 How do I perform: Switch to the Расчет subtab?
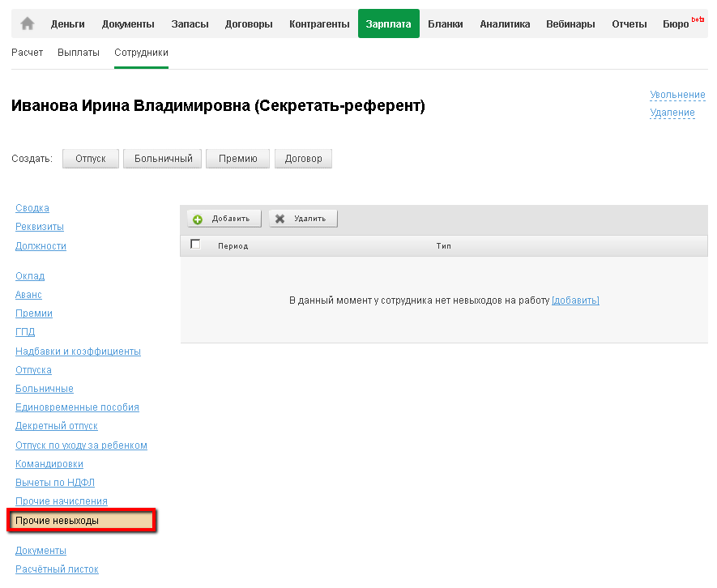click(27, 53)
